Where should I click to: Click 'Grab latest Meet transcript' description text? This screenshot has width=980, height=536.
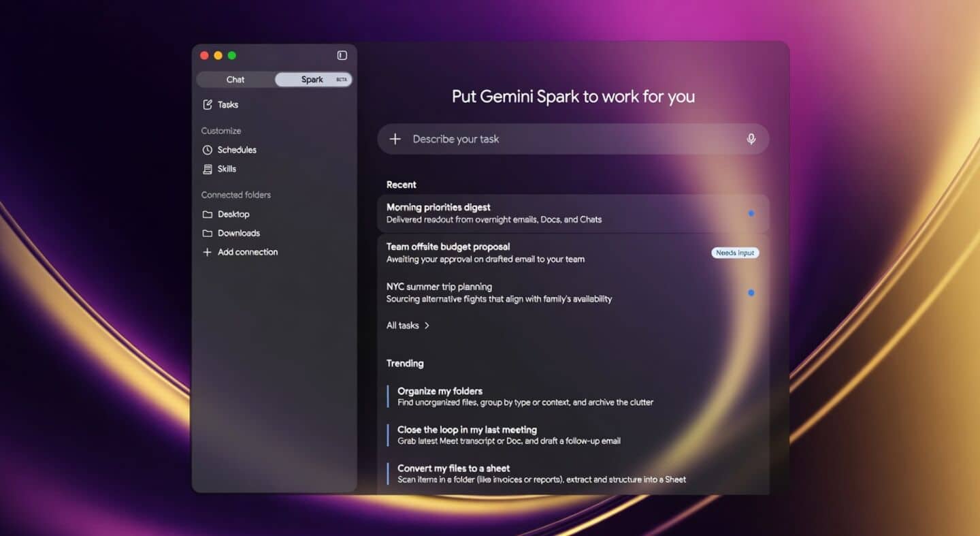[509, 441]
